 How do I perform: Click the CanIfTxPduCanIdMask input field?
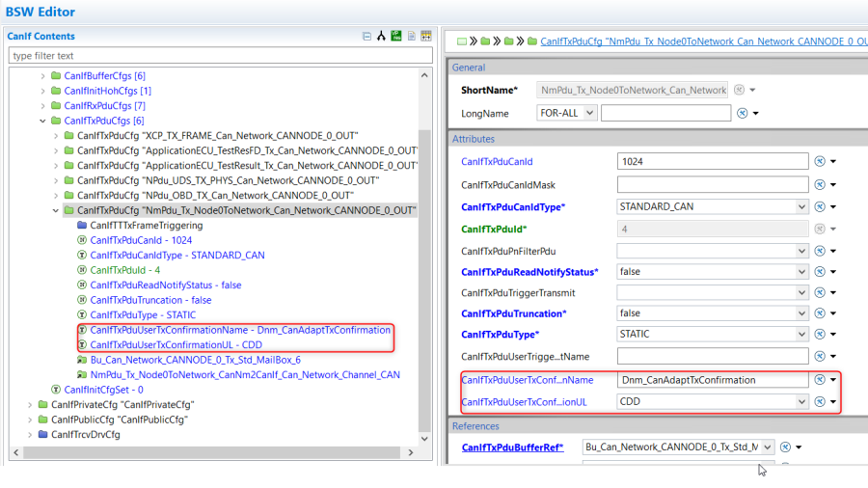tap(713, 185)
